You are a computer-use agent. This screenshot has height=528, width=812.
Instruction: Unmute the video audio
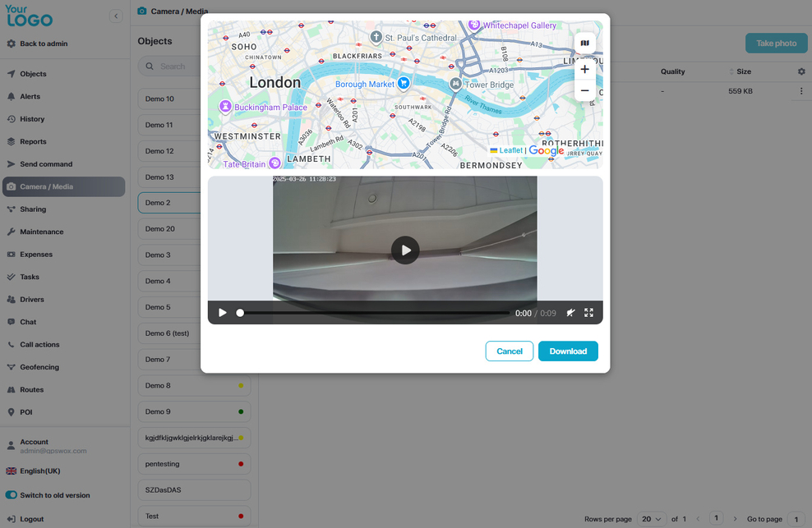[x=570, y=313]
